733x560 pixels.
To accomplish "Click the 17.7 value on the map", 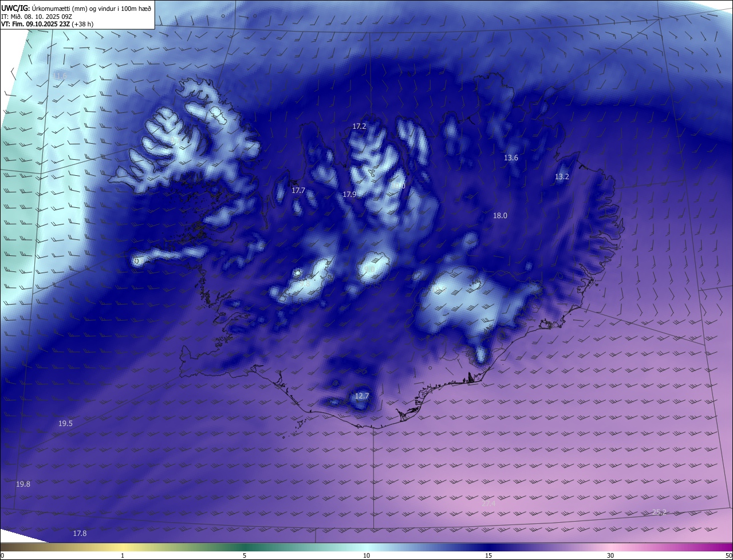I will coord(298,190).
